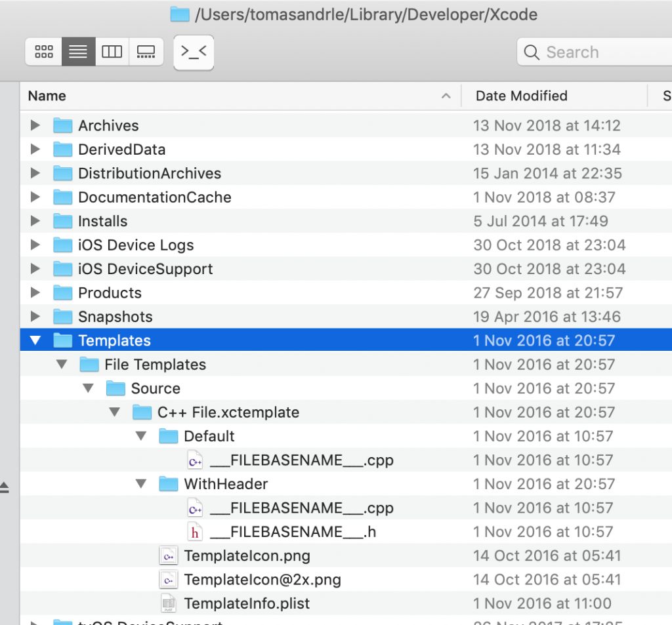Click the date 15 Jan 2014 at 22:35

pos(547,173)
